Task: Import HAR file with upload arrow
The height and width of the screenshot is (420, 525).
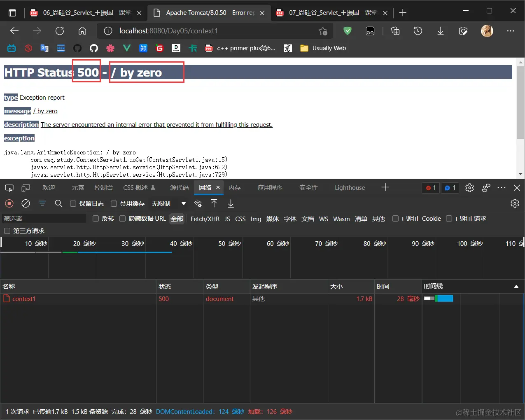Action: (x=214, y=203)
